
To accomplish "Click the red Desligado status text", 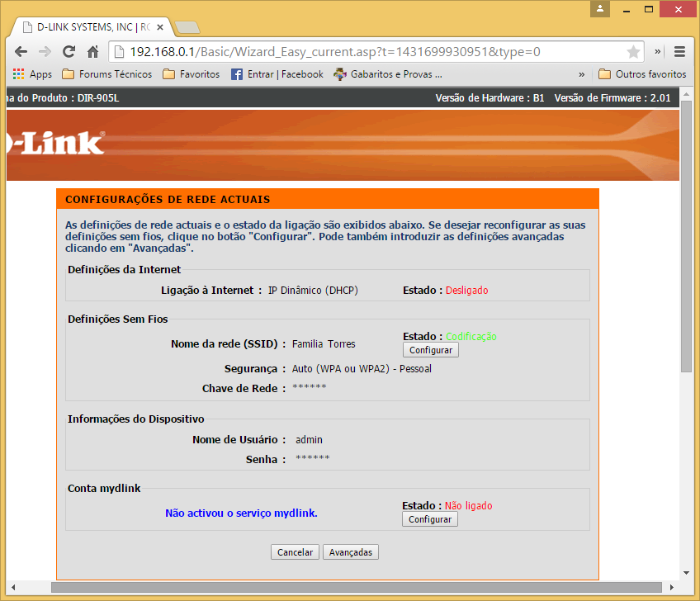I will point(467,291).
